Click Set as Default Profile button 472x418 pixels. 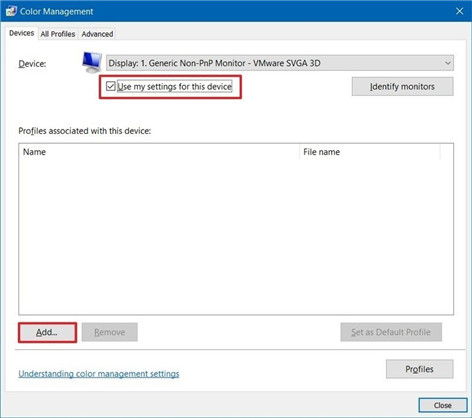click(x=391, y=332)
